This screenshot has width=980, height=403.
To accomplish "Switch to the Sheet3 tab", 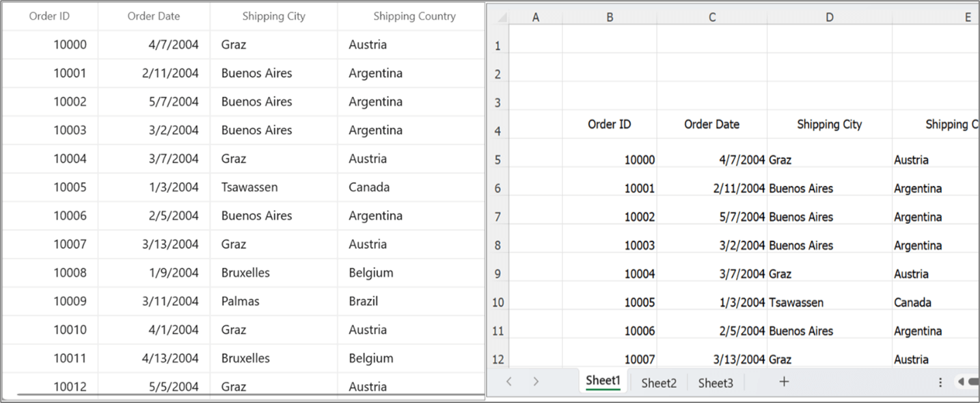I will (714, 383).
